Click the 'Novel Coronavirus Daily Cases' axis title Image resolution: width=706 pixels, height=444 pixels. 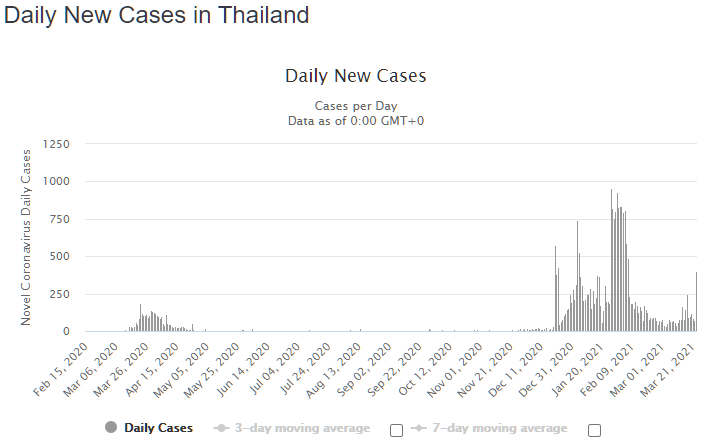coord(27,237)
